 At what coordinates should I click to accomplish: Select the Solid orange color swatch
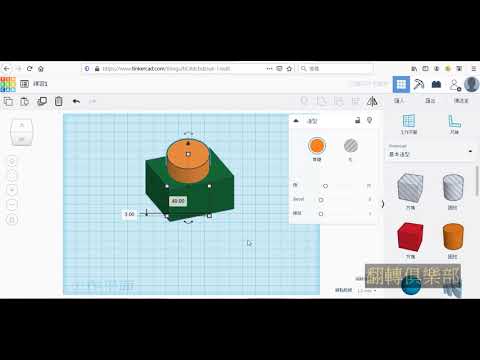317,146
